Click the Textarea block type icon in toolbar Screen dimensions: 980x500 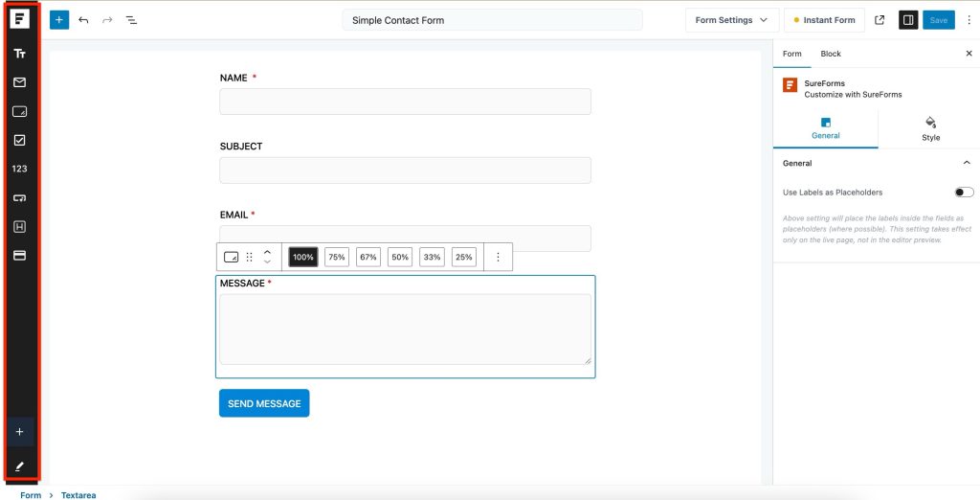coord(232,258)
